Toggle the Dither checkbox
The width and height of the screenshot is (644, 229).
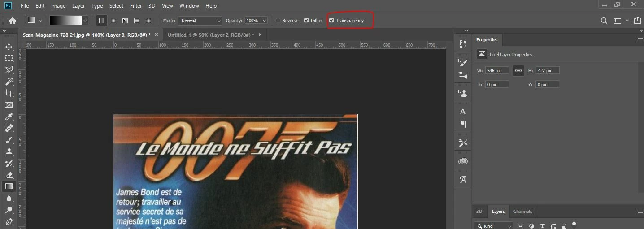(306, 21)
